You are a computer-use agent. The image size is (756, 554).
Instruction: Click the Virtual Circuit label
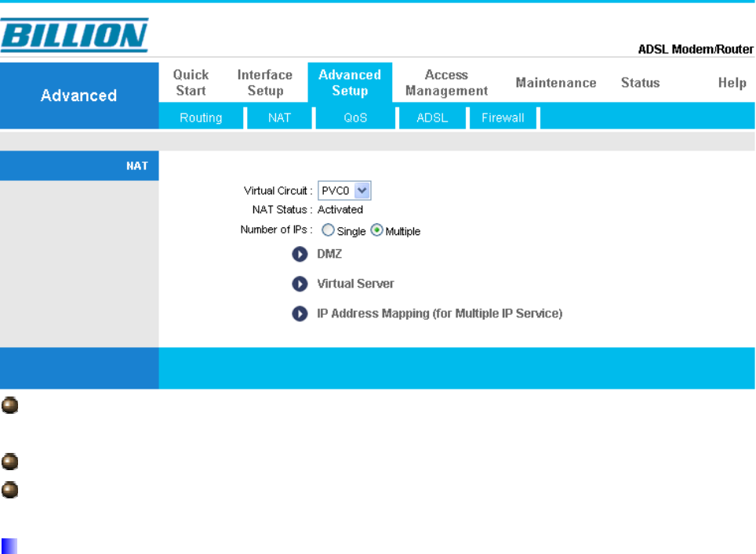pos(278,190)
